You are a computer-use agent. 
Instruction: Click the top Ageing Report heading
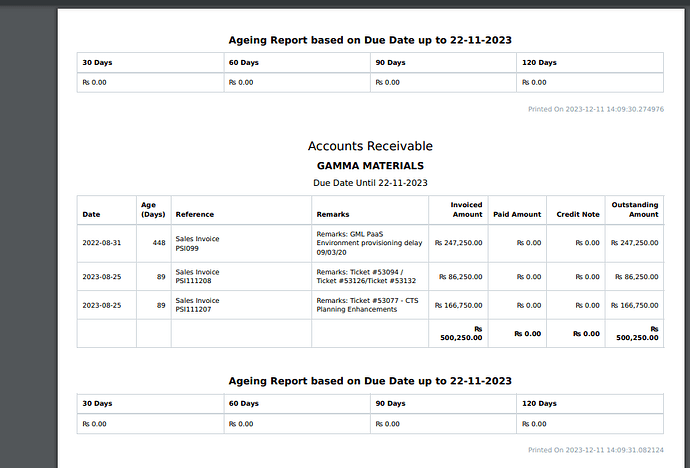370,40
